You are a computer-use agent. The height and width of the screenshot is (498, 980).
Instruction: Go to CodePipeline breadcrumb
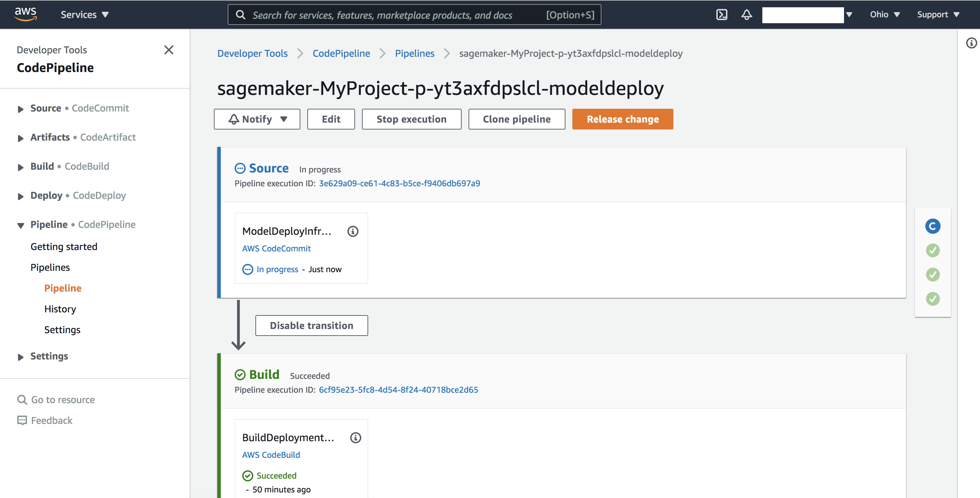341,53
